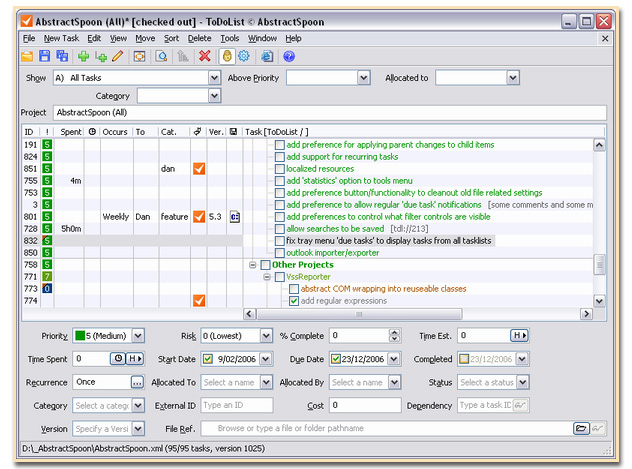
Task: Toggle the flag checkbox in row 801
Action: point(199,216)
